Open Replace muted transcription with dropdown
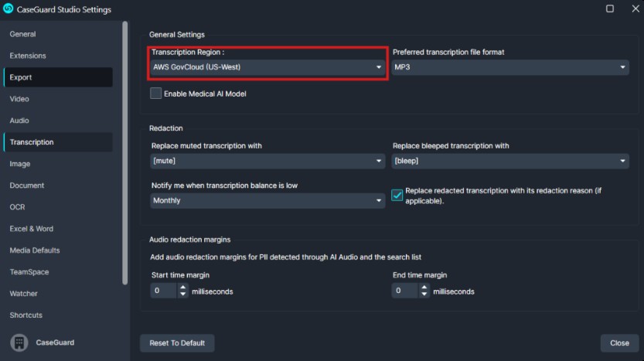Screen dimensions: 644x361 267,161
